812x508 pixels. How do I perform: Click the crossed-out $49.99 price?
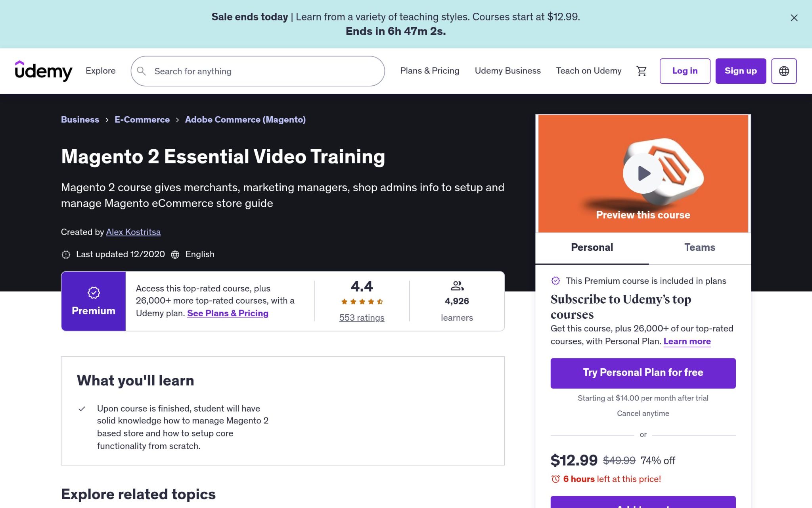619,460
